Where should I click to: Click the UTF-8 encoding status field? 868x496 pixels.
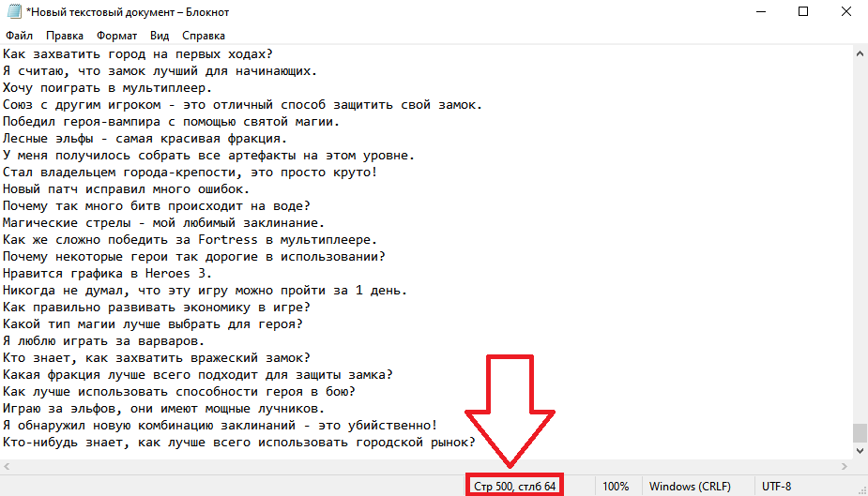click(776, 487)
